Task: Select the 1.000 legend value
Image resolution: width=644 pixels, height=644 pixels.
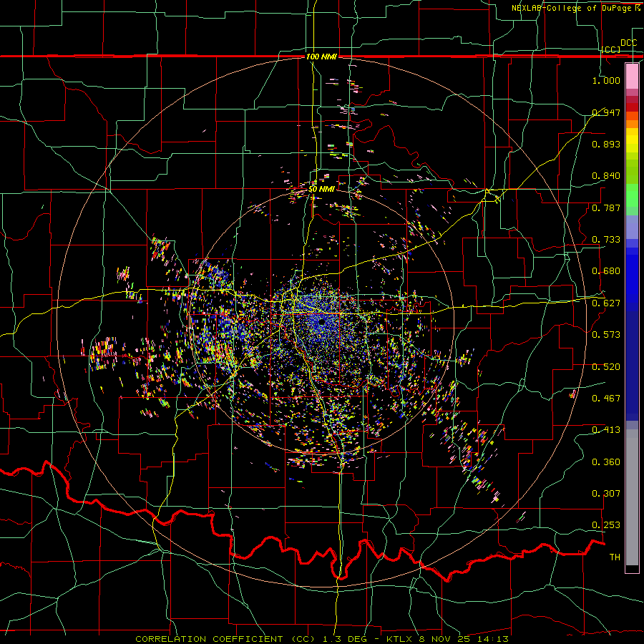Action: 606,80
